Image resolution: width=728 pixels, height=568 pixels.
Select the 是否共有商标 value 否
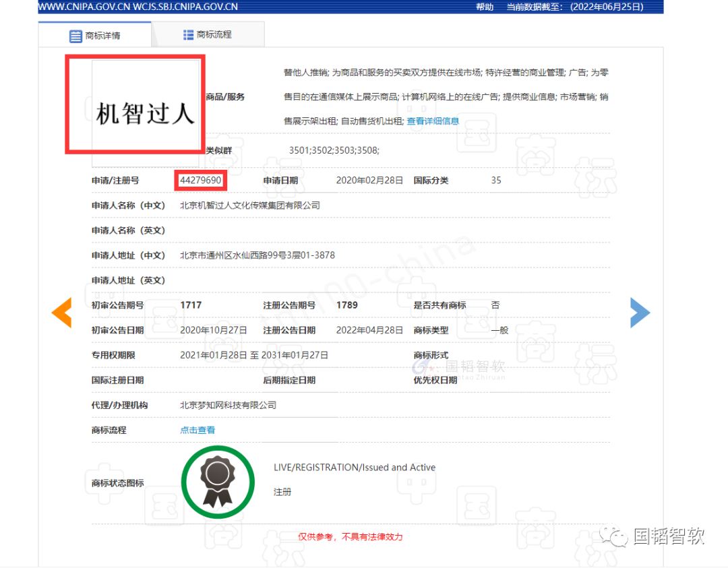495,305
